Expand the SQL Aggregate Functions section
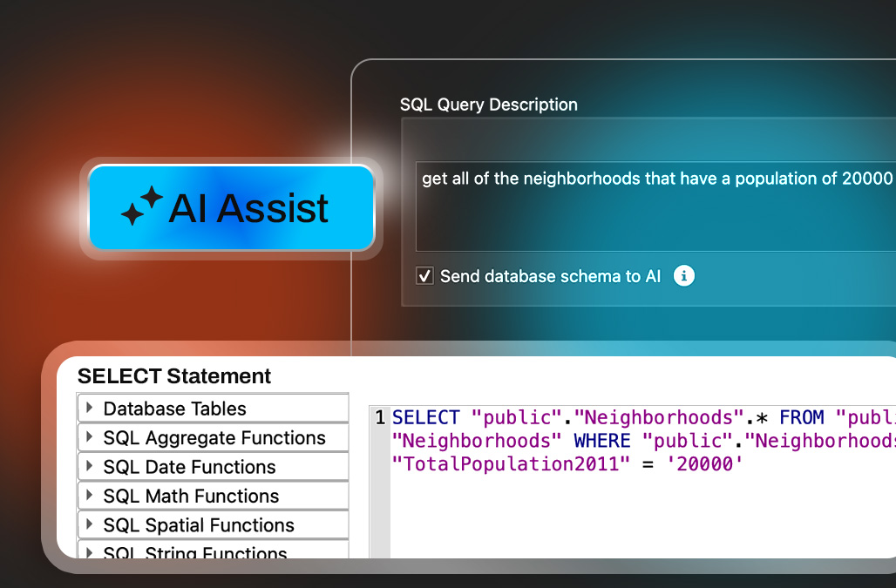The height and width of the screenshot is (588, 896). (x=213, y=437)
